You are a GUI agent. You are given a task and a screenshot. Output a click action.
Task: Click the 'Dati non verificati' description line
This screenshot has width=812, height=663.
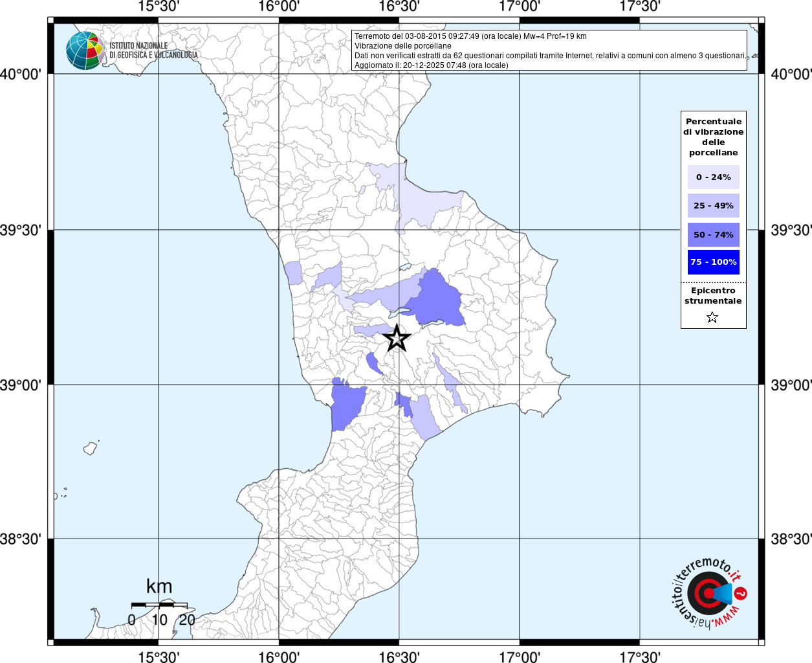(549, 56)
